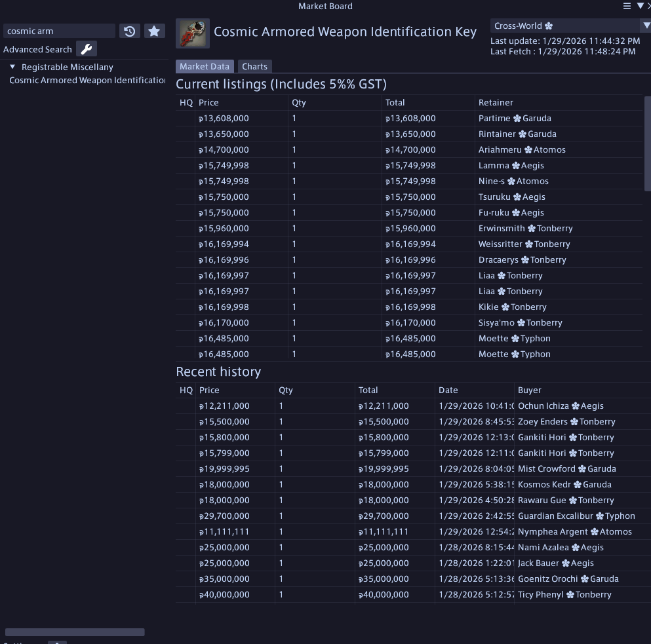Click the horizontal scrollbar under item list

75,632
